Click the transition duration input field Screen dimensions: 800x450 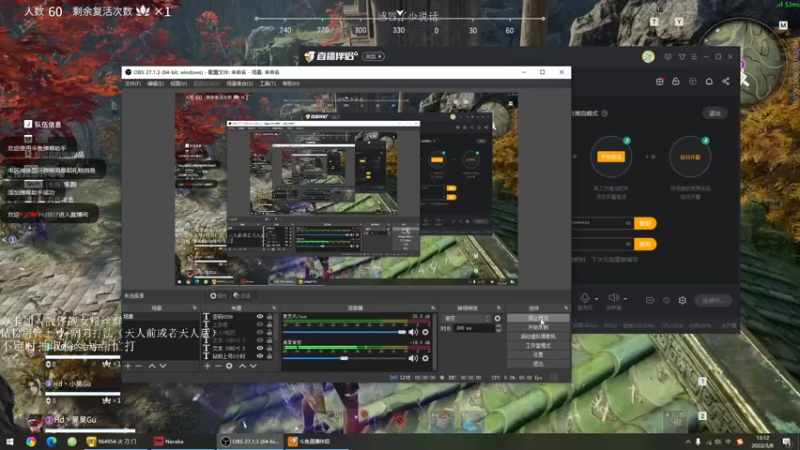coord(474,329)
